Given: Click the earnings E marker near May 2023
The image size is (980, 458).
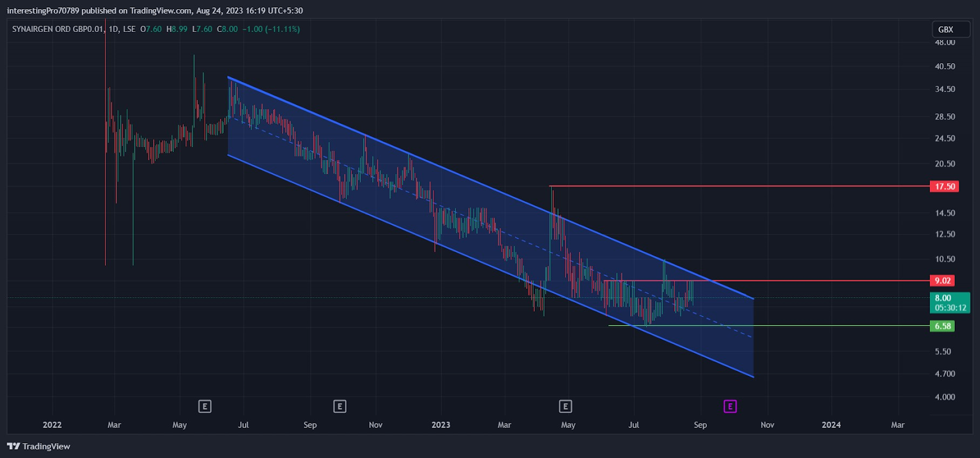Looking at the screenshot, I should tap(565, 406).
